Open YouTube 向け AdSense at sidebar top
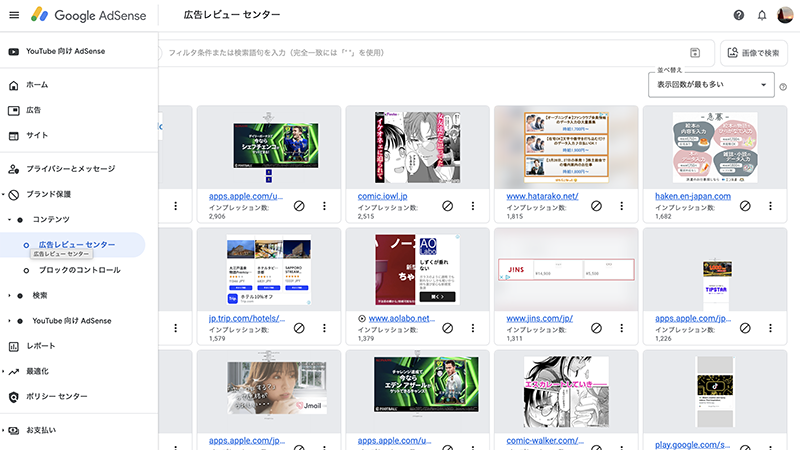This screenshot has width=800, height=450. click(x=65, y=51)
